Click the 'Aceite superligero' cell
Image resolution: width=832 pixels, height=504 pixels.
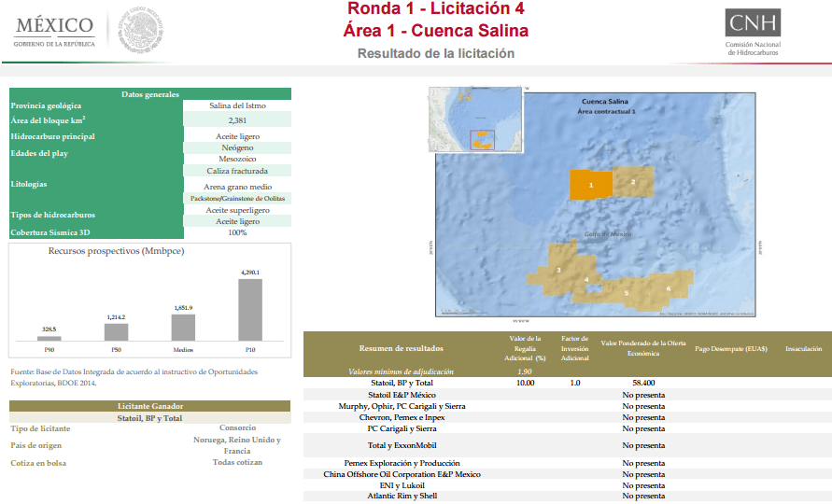click(237, 210)
